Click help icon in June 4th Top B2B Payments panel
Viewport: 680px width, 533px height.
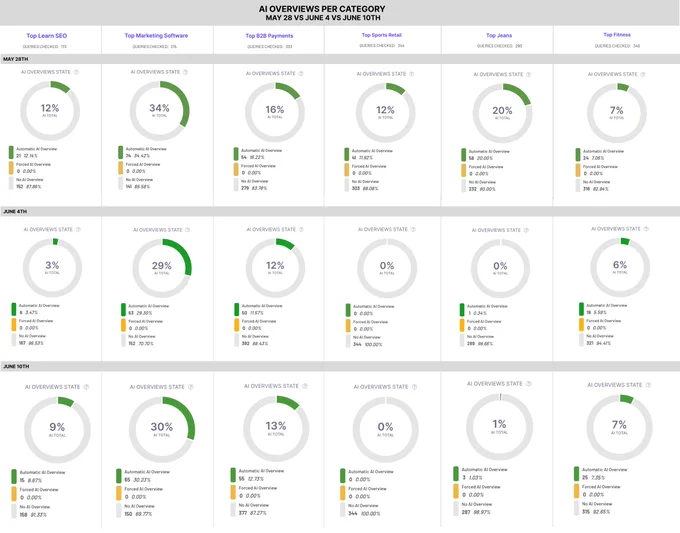tap(301, 229)
